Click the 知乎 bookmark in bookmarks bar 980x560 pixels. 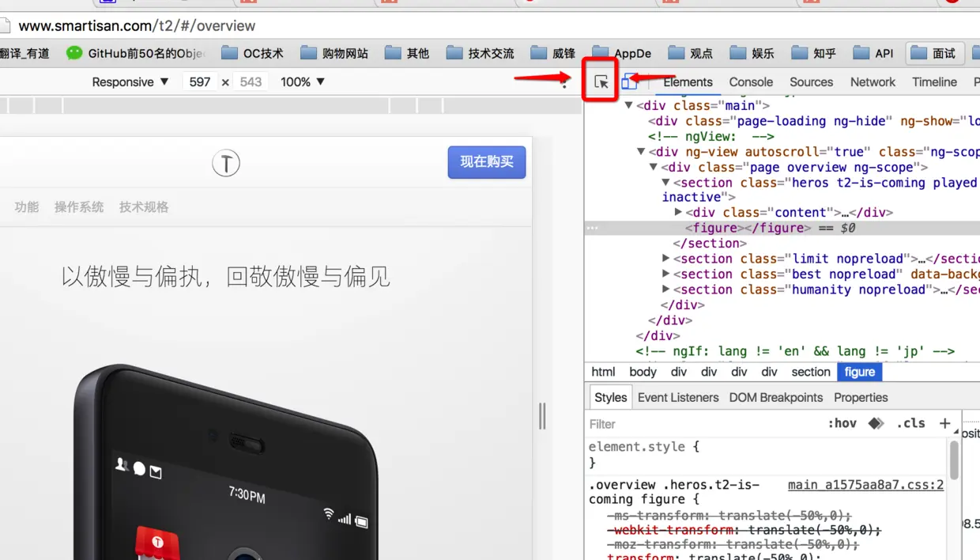(815, 53)
